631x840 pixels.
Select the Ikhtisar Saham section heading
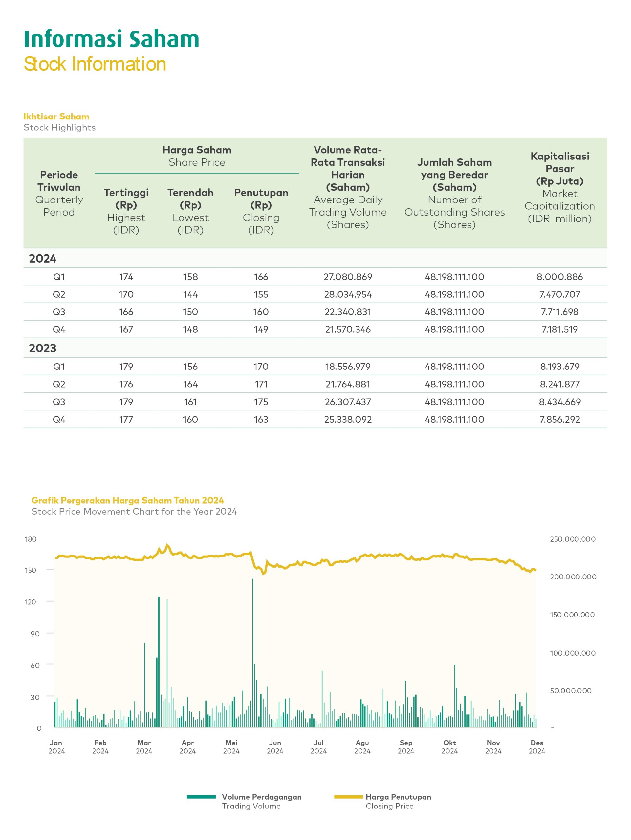click(56, 116)
